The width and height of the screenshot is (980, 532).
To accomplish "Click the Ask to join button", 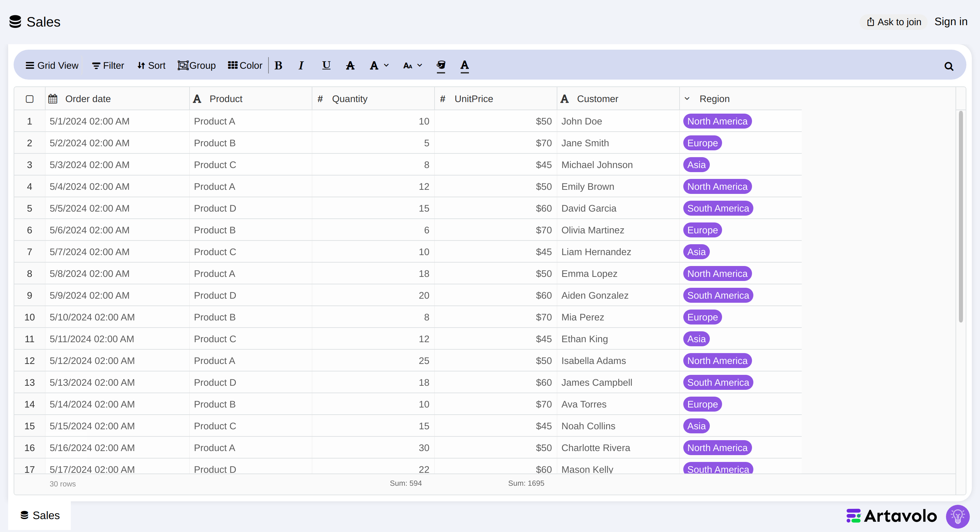I will (894, 22).
